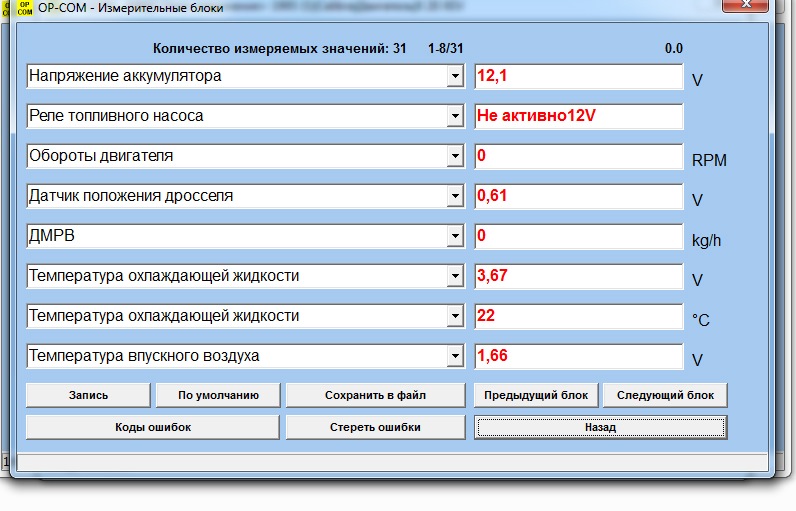
Task: Click the OP-COM title bar icon
Action: point(24,8)
